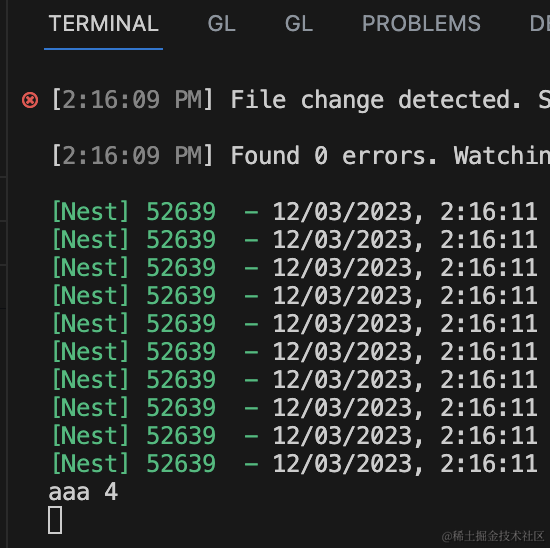Click the 'aaa 4' output line
This screenshot has width=550, height=548.
(x=83, y=492)
